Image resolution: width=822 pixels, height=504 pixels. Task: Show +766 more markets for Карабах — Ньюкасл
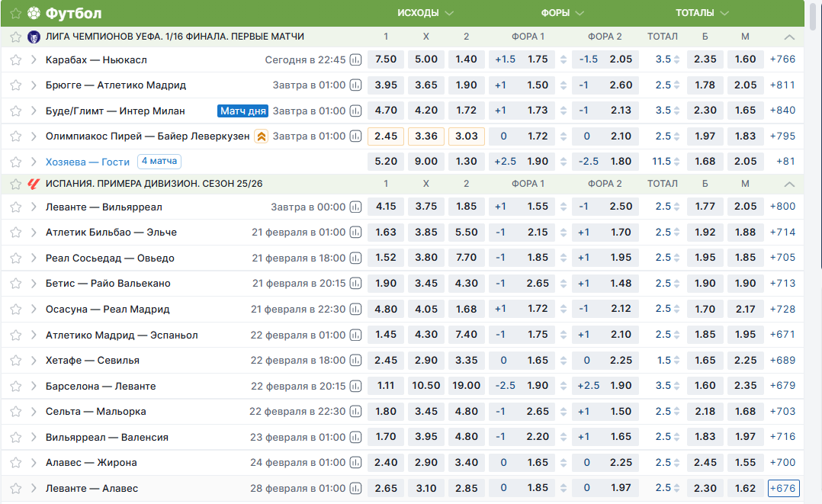[x=782, y=59]
